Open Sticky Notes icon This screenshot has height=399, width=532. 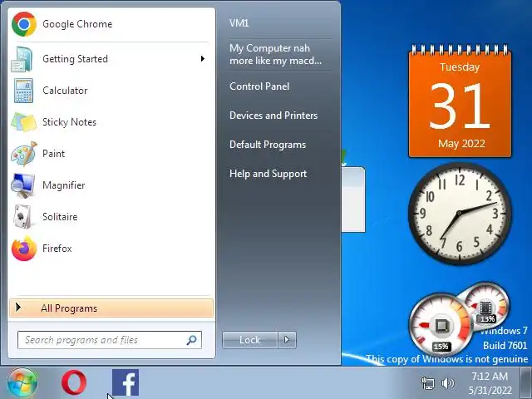(23, 122)
